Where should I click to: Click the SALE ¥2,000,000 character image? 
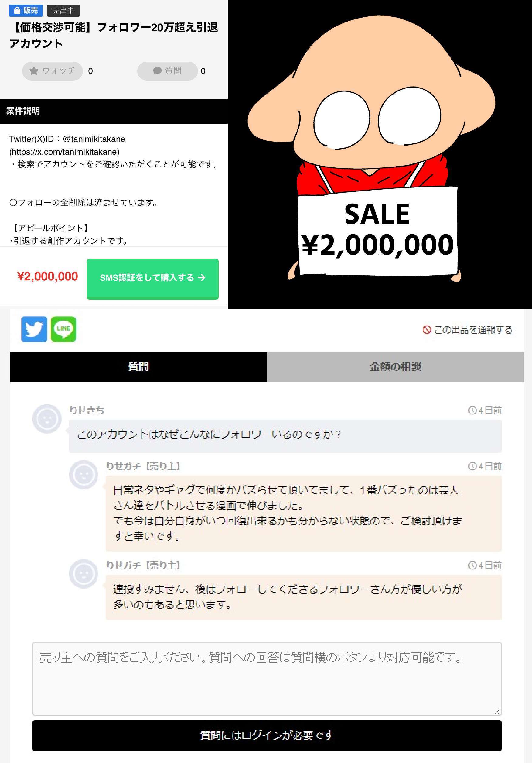[380, 154]
